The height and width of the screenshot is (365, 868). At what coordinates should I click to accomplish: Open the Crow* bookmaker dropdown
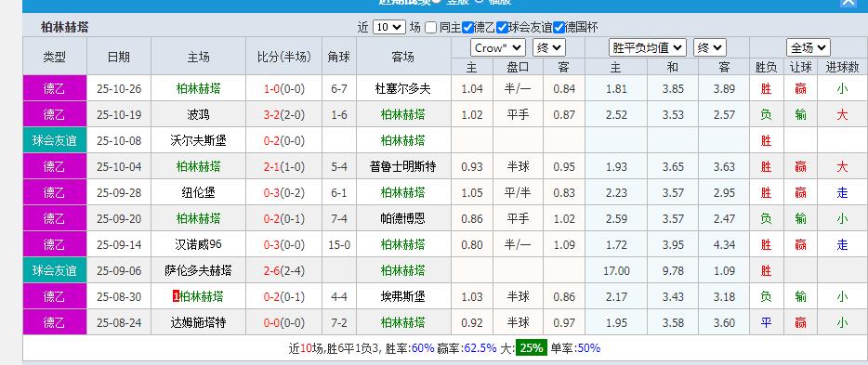coord(498,48)
